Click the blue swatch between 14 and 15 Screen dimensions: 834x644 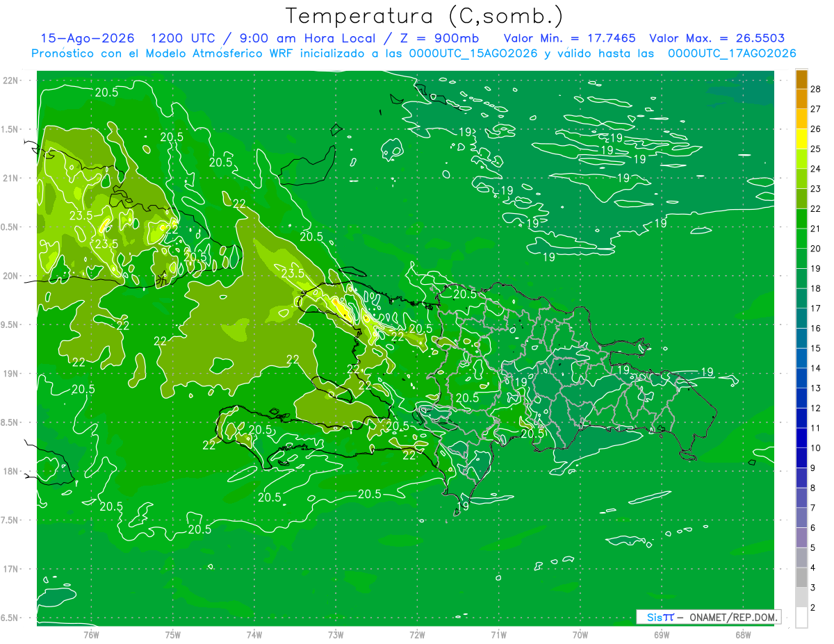801,358
